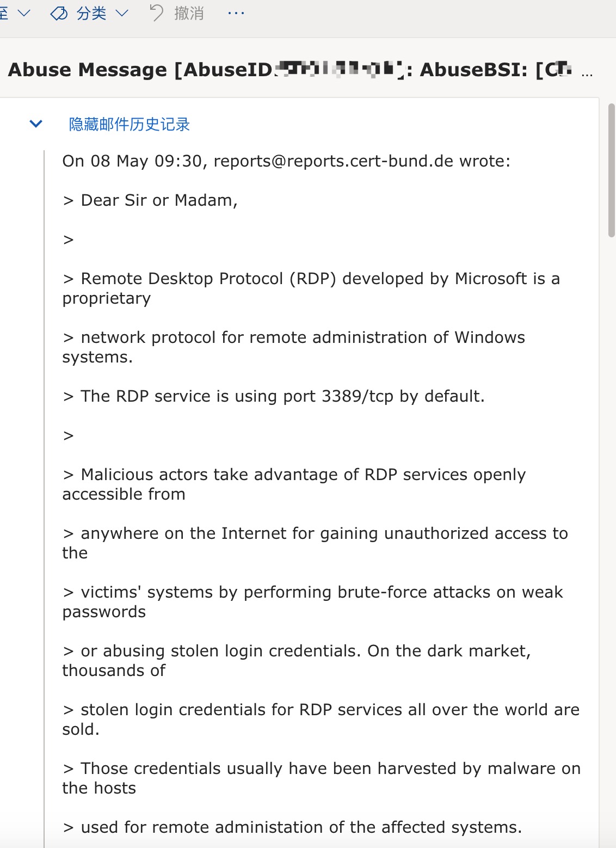616x848 pixels.
Task: Click the 撤消 undo label
Action: coord(189,14)
